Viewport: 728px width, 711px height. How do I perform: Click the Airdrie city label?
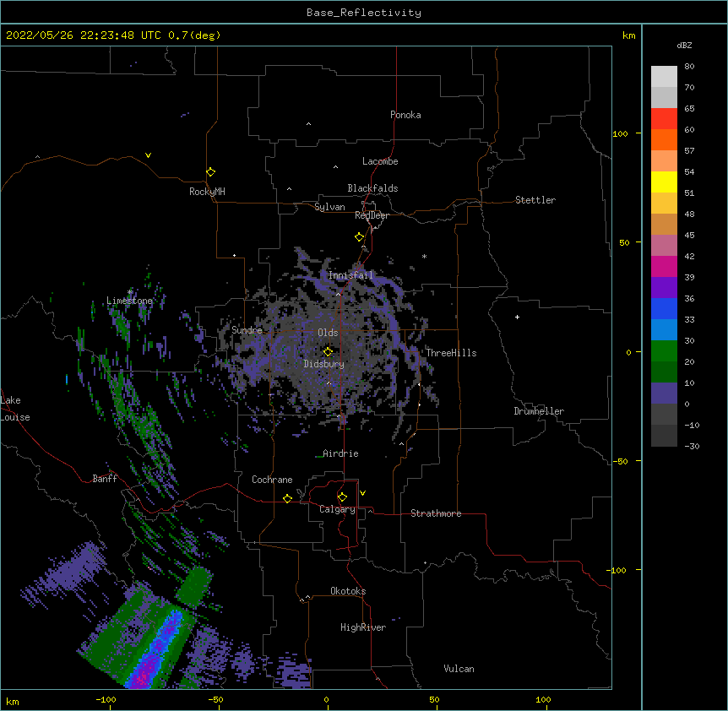pyautogui.click(x=340, y=453)
